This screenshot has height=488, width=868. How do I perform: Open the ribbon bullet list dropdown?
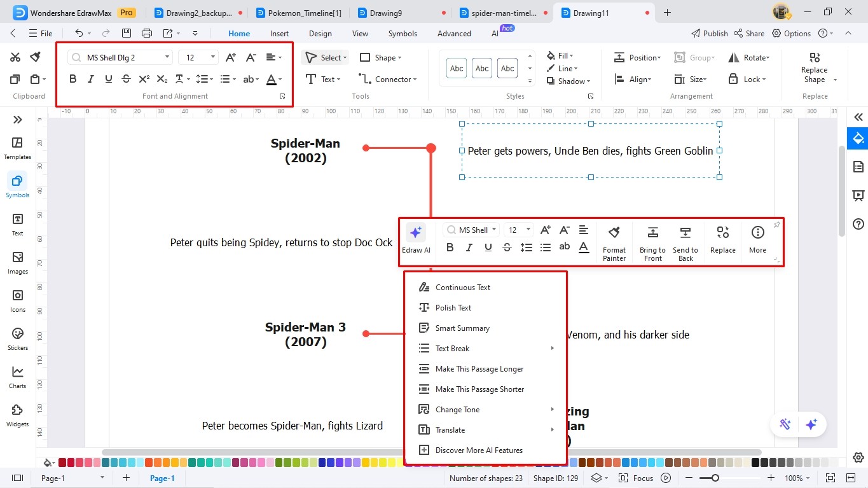coord(228,79)
